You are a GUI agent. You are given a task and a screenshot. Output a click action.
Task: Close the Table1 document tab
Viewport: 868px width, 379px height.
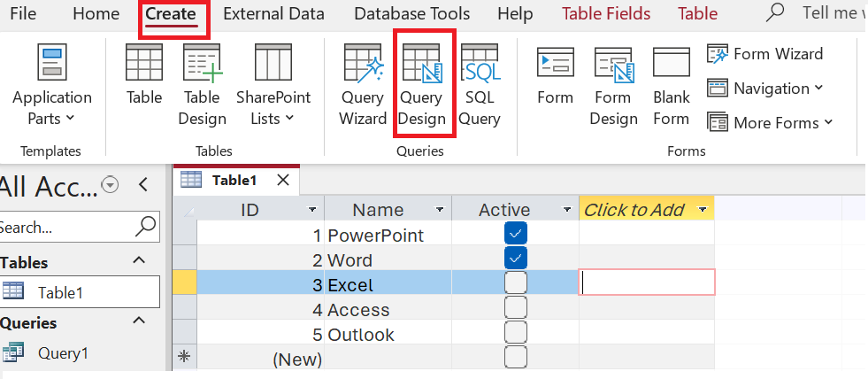pyautogui.click(x=283, y=180)
